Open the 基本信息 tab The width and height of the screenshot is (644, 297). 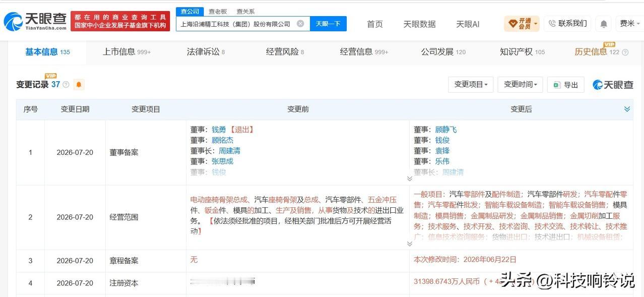click(47, 52)
